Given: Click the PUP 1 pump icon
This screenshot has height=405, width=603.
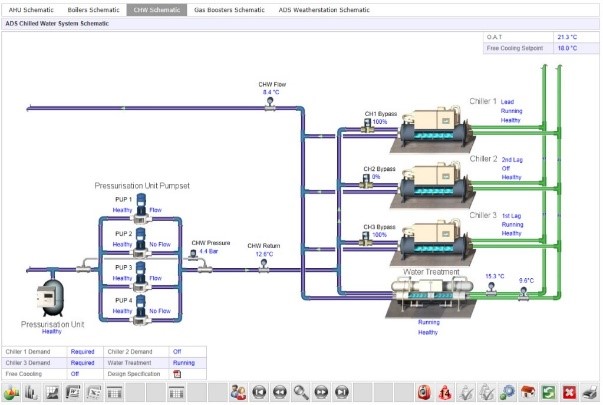Looking at the screenshot, I should pos(141,208).
